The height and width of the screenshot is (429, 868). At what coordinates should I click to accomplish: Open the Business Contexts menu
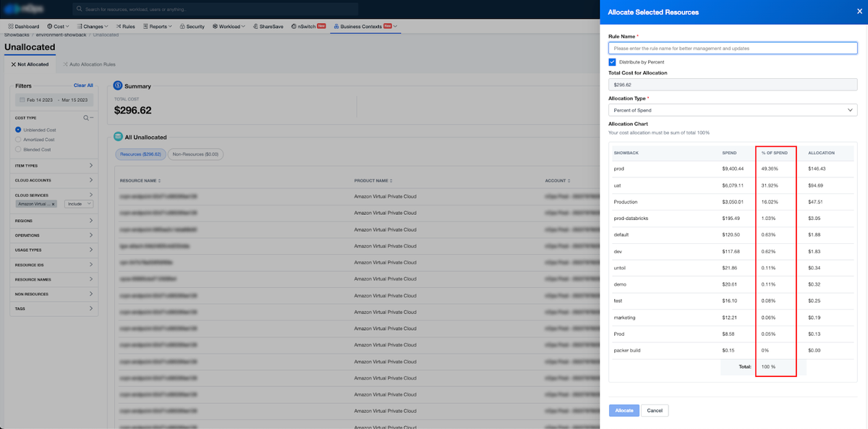[x=365, y=26]
